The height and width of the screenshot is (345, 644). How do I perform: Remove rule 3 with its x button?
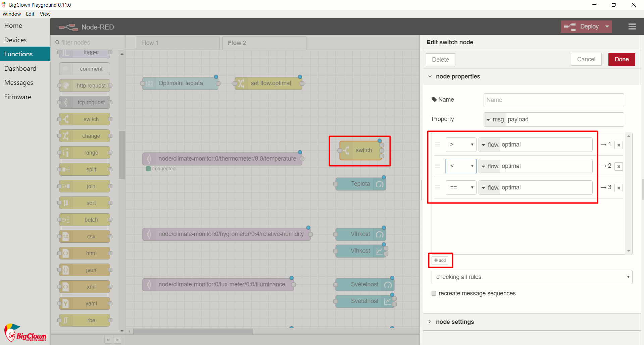tap(618, 188)
